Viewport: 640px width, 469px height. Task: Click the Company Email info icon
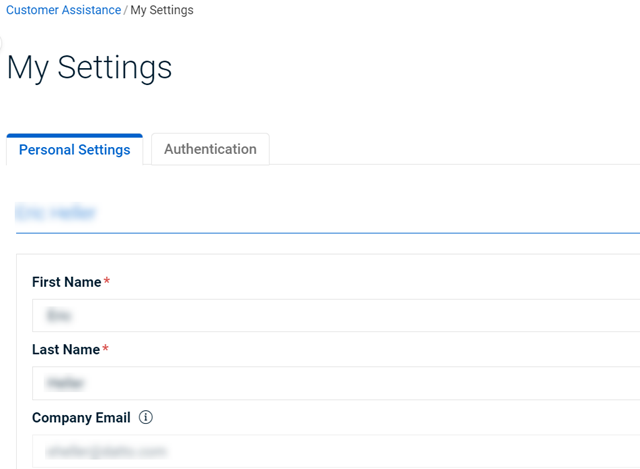click(145, 418)
